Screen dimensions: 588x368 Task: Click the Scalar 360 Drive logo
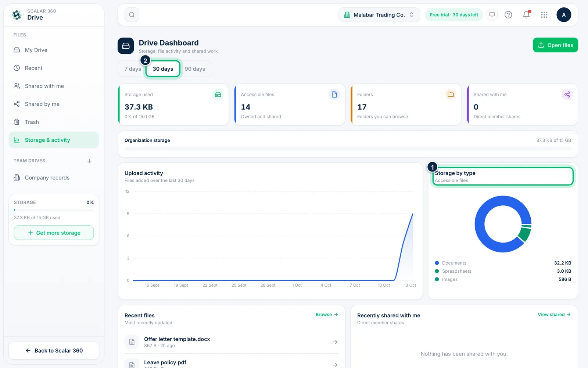tap(17, 15)
